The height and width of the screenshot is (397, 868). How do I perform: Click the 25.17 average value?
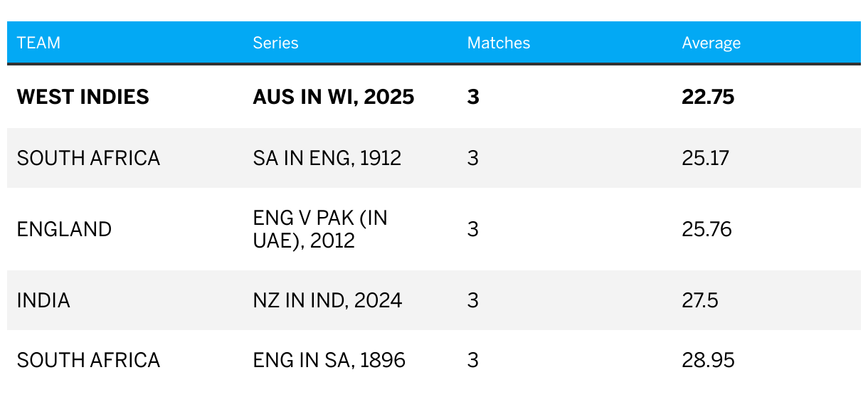tap(706, 158)
